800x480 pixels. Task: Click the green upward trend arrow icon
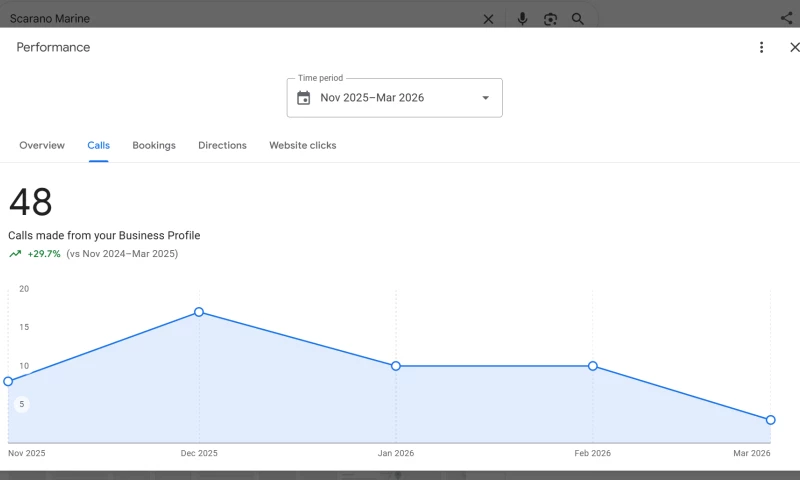15,254
